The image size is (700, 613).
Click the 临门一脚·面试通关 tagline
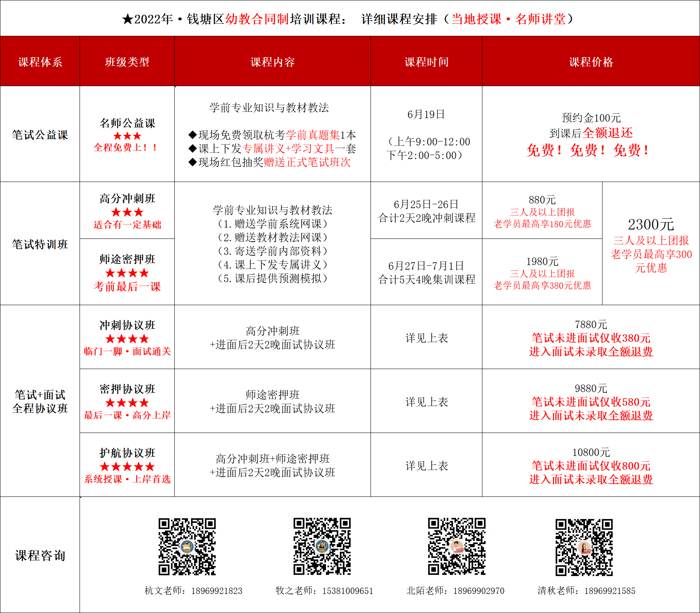coord(127,351)
